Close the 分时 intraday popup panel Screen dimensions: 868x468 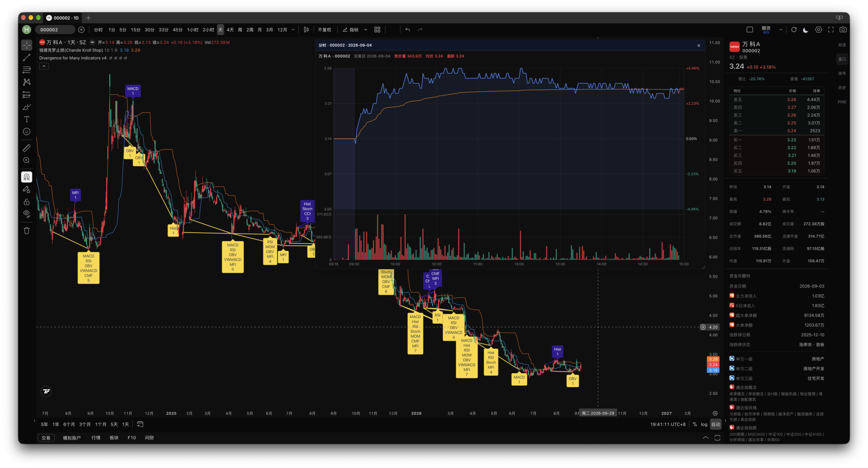(x=699, y=45)
